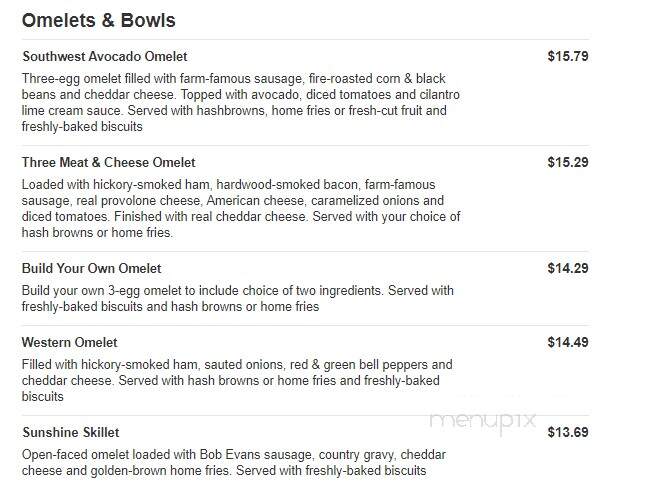This screenshot has height=503, width=662.
Task: Select the Sunshine Skillet title
Action: [x=71, y=432]
